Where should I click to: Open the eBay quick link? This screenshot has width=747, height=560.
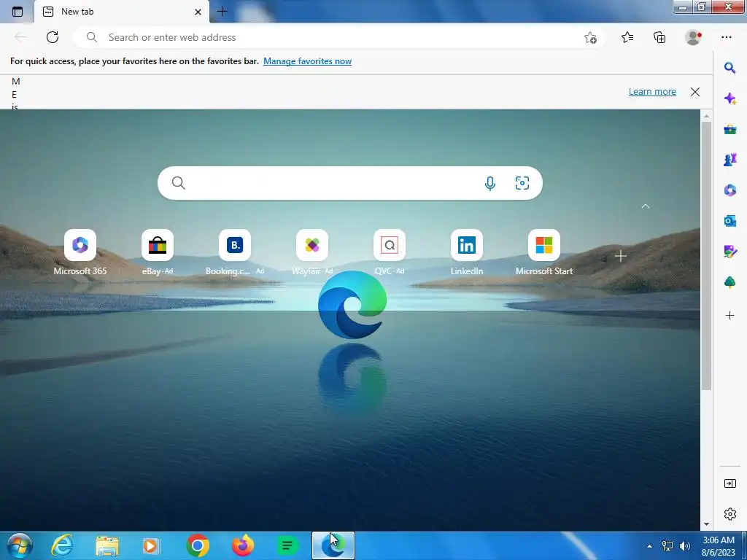(158, 252)
